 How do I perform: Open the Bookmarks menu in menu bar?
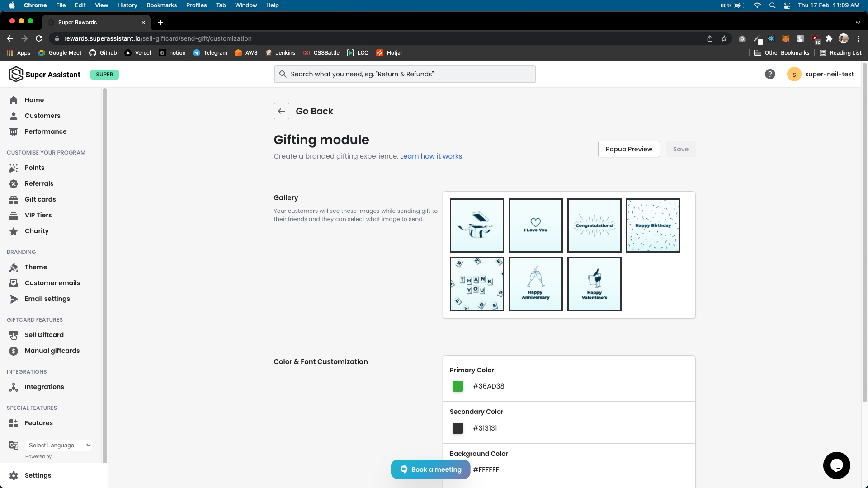[161, 5]
